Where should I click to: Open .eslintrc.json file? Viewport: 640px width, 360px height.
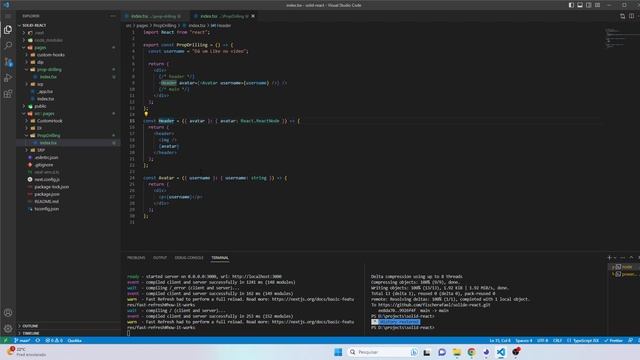click(69, 158)
